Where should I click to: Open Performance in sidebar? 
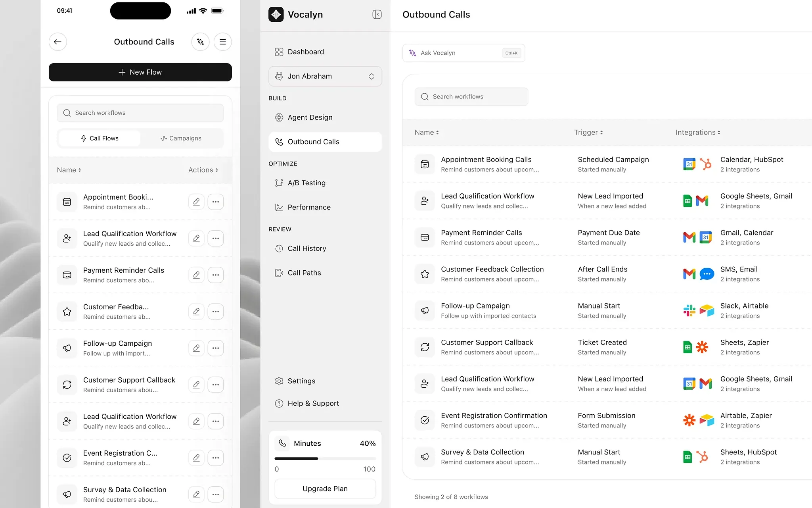coord(325,207)
